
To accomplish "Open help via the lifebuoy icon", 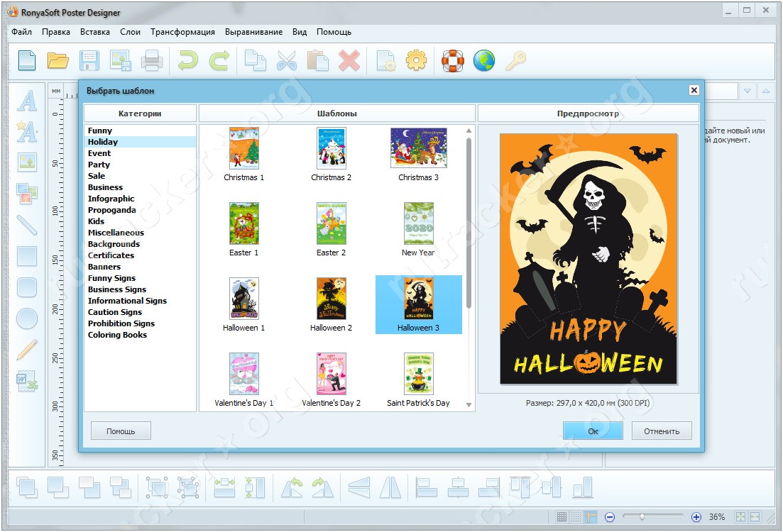I will tap(453, 60).
